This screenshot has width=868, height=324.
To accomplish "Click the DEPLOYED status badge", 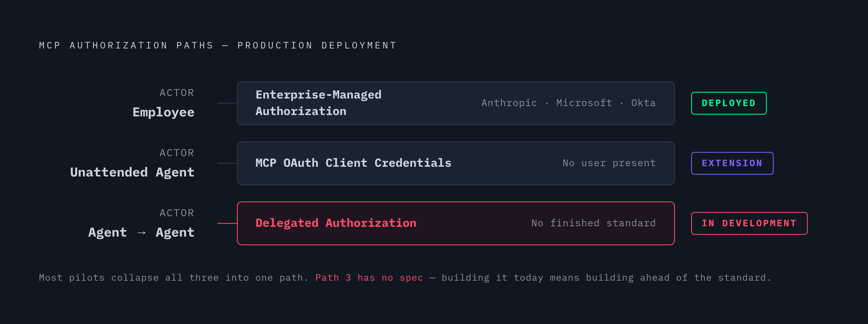I will [x=728, y=103].
